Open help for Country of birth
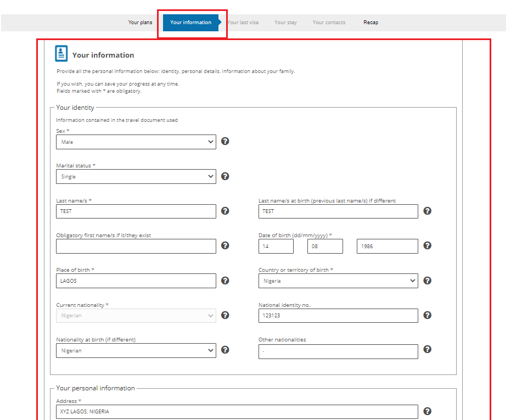522x420 pixels. [x=427, y=281]
